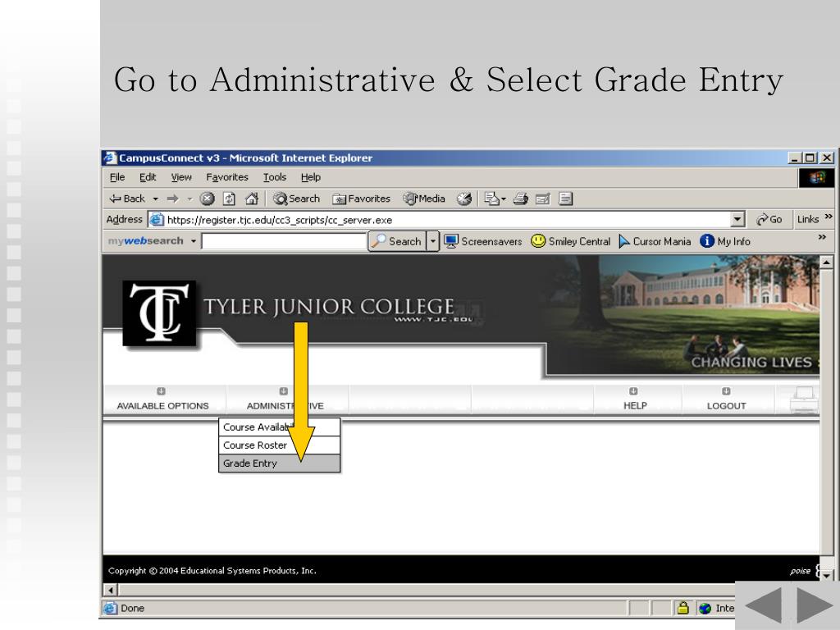Screen dimensions: 840x630
Task: Click the Internet zone globe icon
Action: (705, 608)
